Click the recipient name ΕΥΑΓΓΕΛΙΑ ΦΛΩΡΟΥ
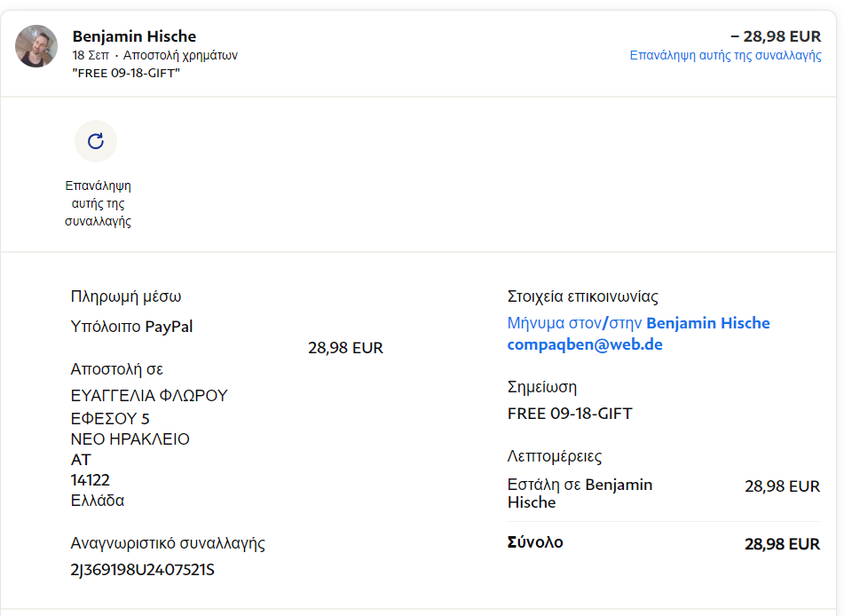 pos(149,396)
